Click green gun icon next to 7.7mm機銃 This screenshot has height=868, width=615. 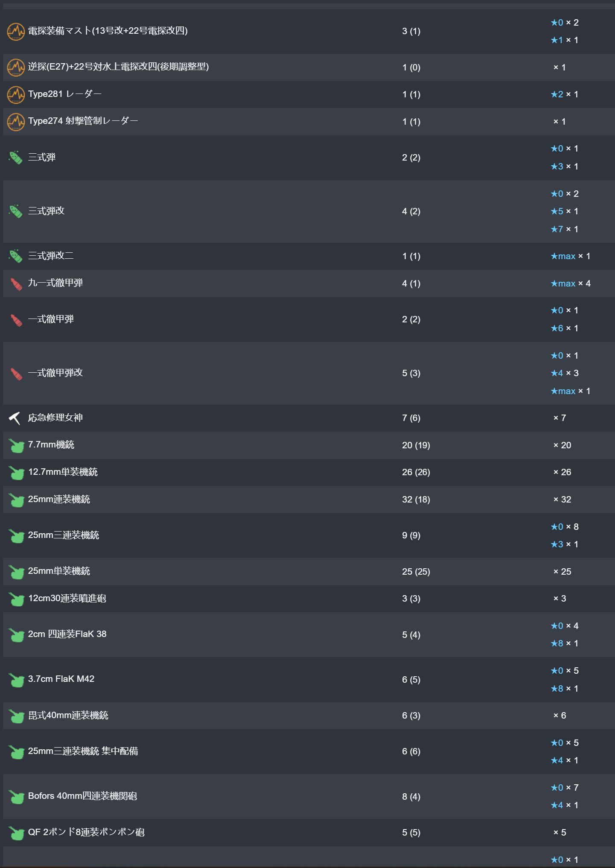[16, 446]
